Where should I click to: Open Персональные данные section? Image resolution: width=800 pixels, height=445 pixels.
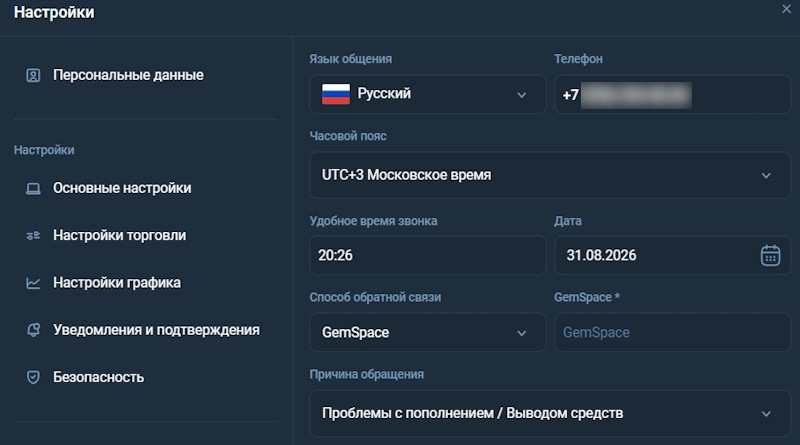click(x=128, y=75)
